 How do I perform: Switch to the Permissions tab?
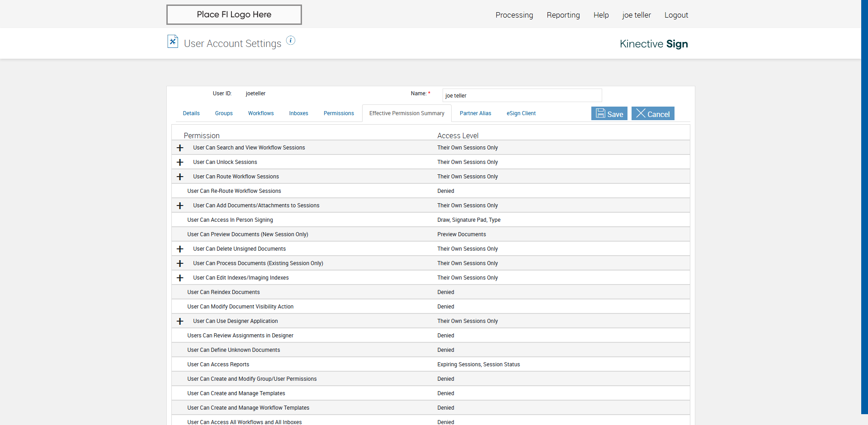[x=339, y=113]
